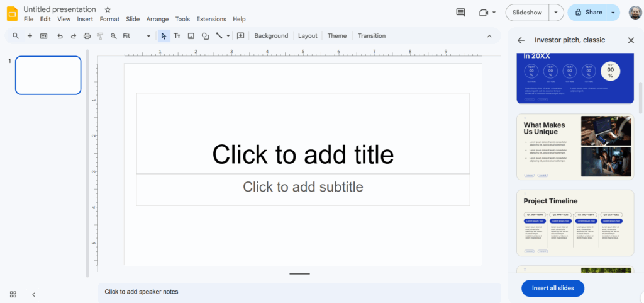Select the Text box tool

[x=177, y=36]
